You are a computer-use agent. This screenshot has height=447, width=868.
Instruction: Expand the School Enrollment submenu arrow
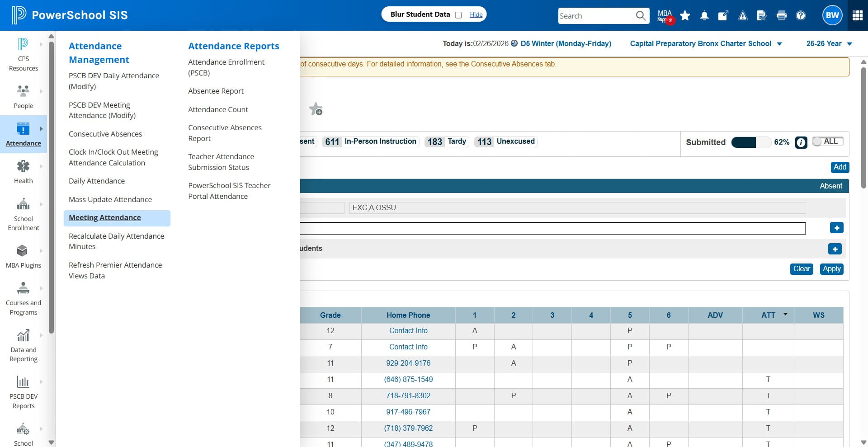pyautogui.click(x=41, y=204)
